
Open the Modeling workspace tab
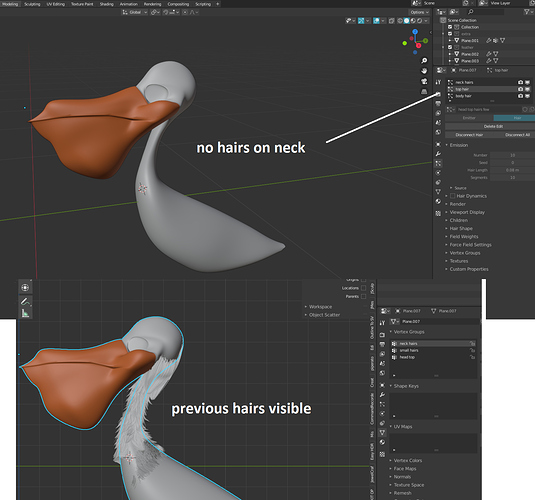(10, 4)
